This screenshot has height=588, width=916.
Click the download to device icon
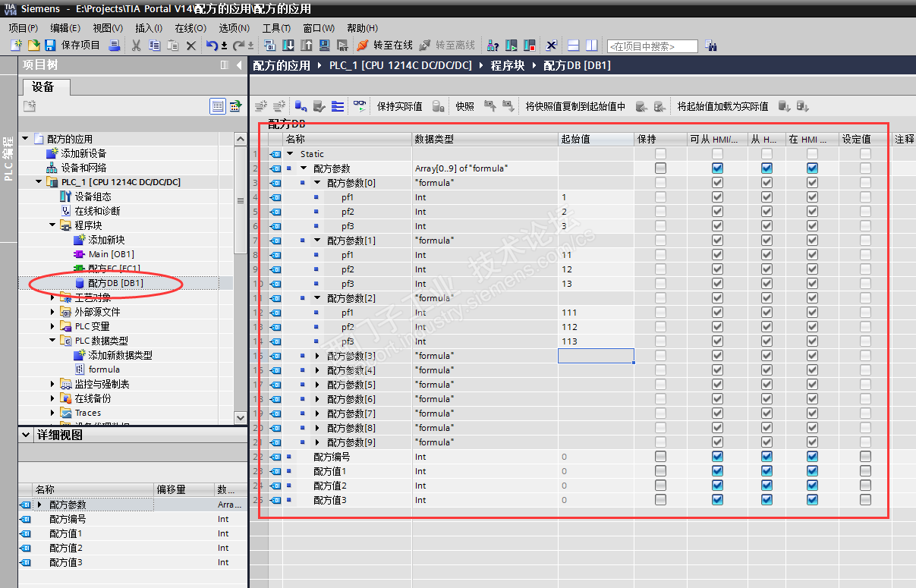tap(288, 46)
